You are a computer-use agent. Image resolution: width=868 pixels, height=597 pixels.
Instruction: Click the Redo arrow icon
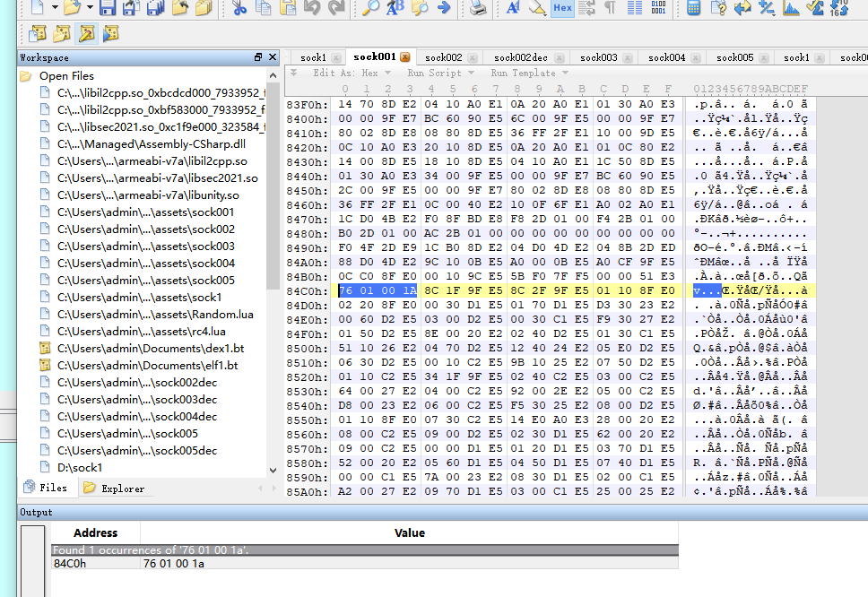click(336, 7)
